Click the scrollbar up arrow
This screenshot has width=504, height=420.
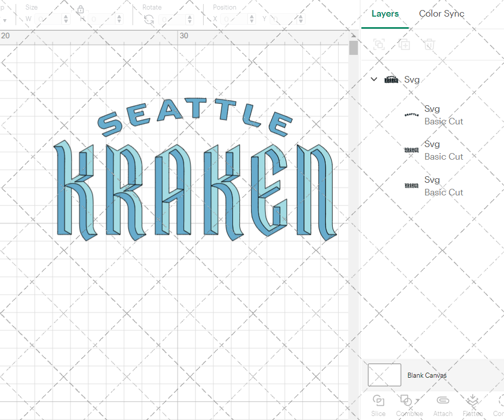coord(354,35)
